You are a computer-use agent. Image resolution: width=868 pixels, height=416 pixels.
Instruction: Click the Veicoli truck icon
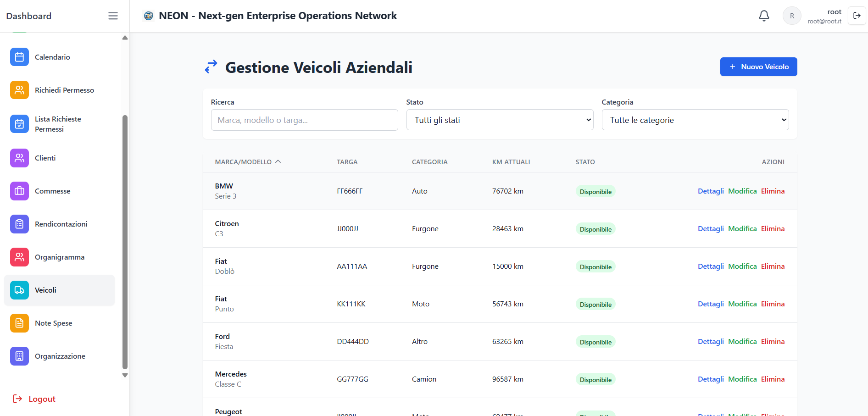tap(19, 290)
